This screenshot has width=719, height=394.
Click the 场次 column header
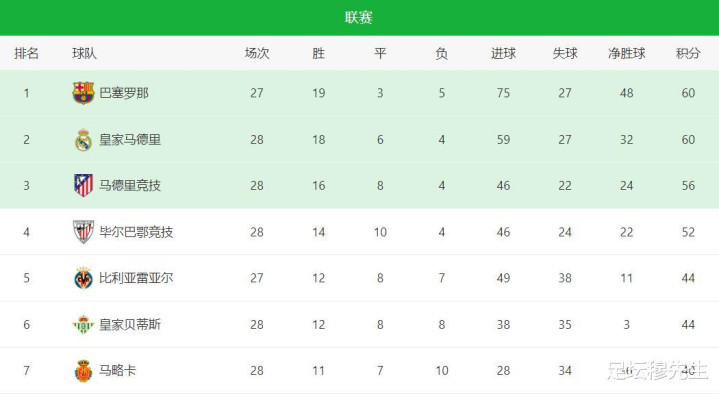coord(257,53)
